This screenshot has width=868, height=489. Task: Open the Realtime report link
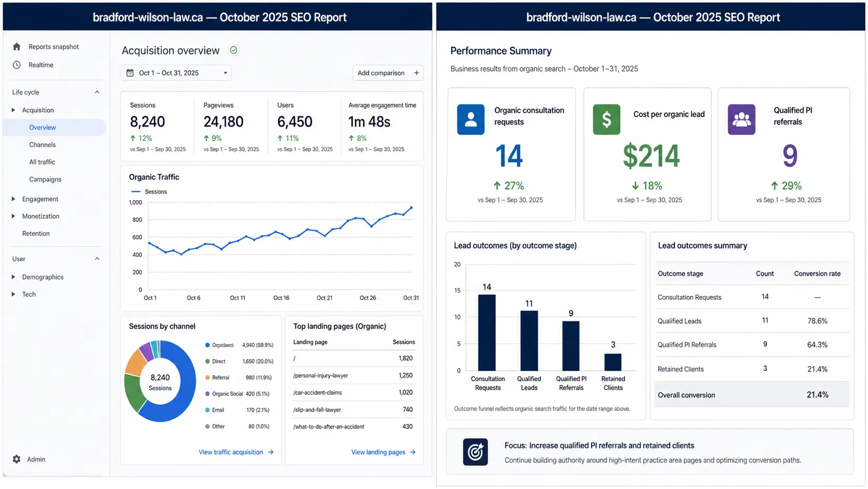[41, 65]
